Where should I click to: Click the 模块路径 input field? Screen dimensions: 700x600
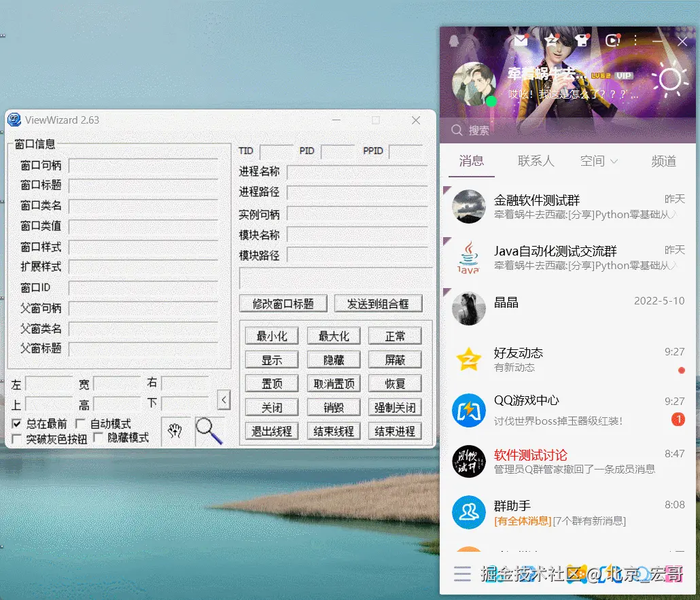click(x=357, y=255)
